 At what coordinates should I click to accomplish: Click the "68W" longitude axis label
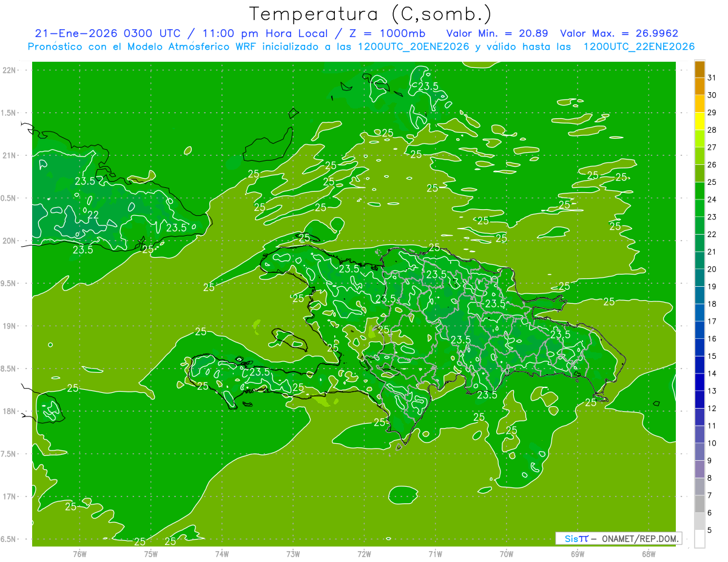coord(649,554)
